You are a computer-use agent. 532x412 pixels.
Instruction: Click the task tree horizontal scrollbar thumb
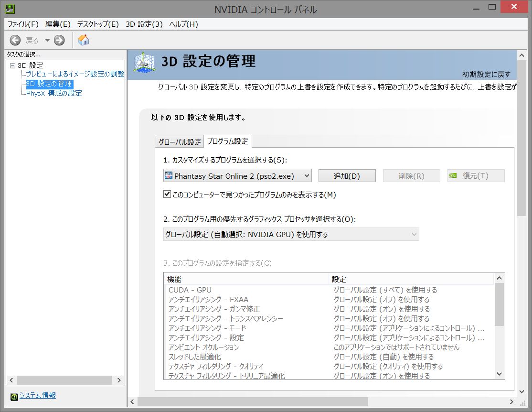pyautogui.click(x=64, y=380)
